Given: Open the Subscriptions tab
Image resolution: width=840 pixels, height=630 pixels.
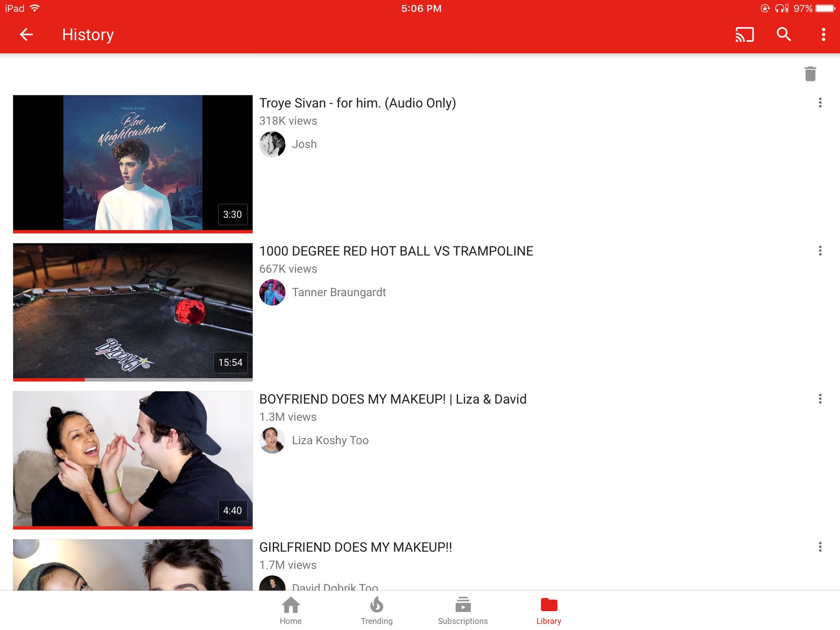Looking at the screenshot, I should (x=463, y=611).
